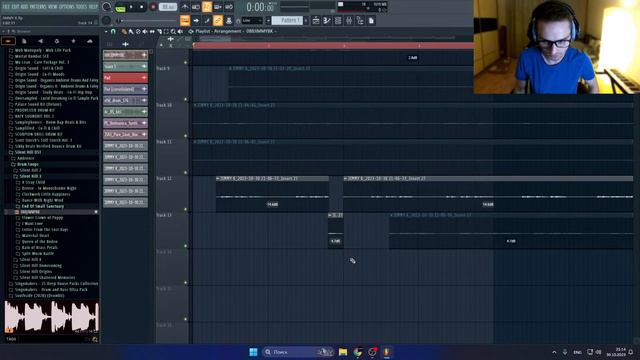Open the browser view icon in toolbar
The width and height of the screenshot is (640, 360).
click(x=360, y=20)
